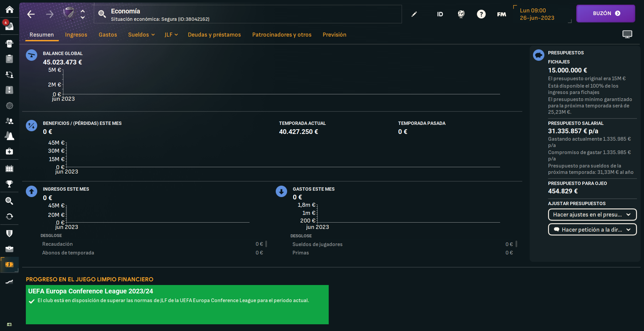Click the Gastos este mes down-arrow icon
Viewport: 644px width, 331px height.
pos(281,192)
